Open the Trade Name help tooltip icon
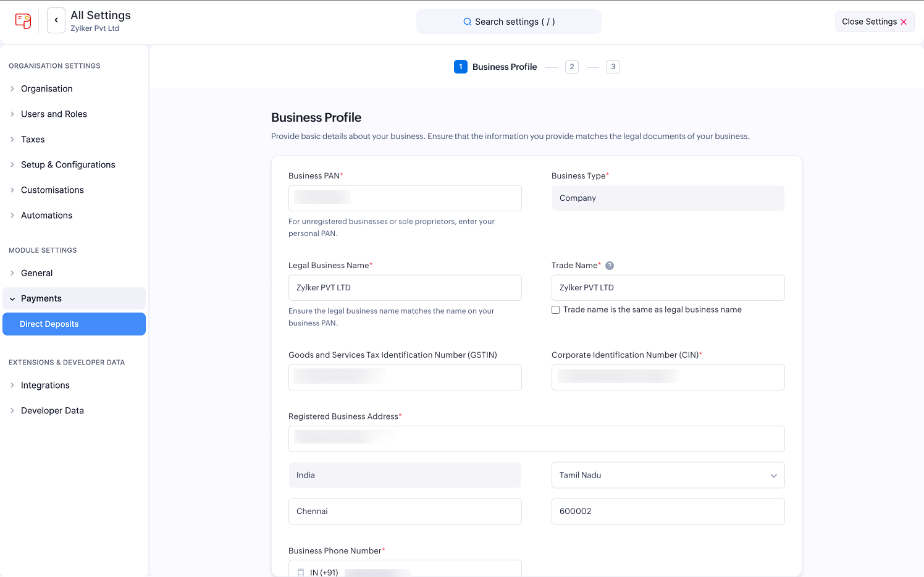Screen dimensions: 924x577 tap(610, 265)
